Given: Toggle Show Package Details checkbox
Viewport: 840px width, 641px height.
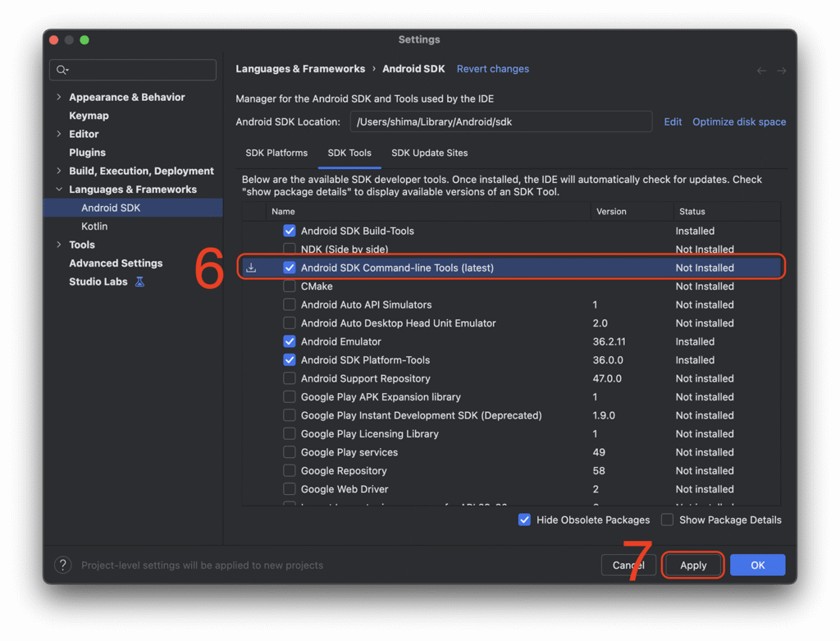Looking at the screenshot, I should coord(668,520).
